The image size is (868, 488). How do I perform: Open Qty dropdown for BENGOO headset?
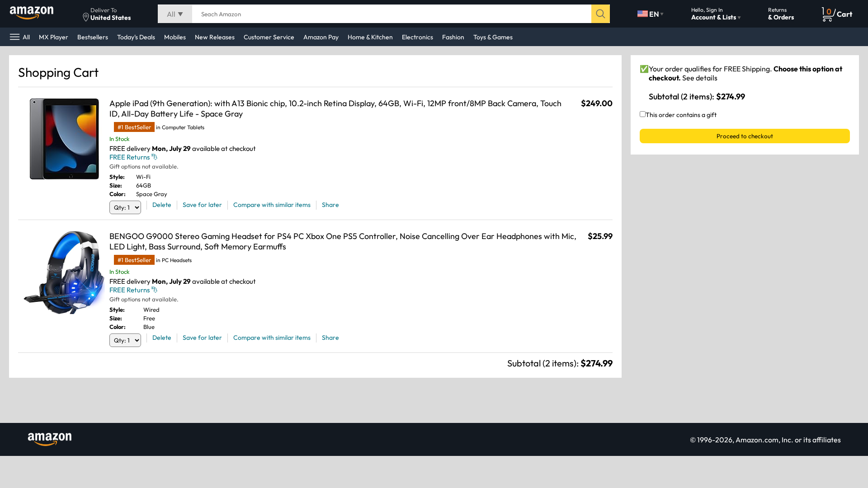tap(125, 340)
